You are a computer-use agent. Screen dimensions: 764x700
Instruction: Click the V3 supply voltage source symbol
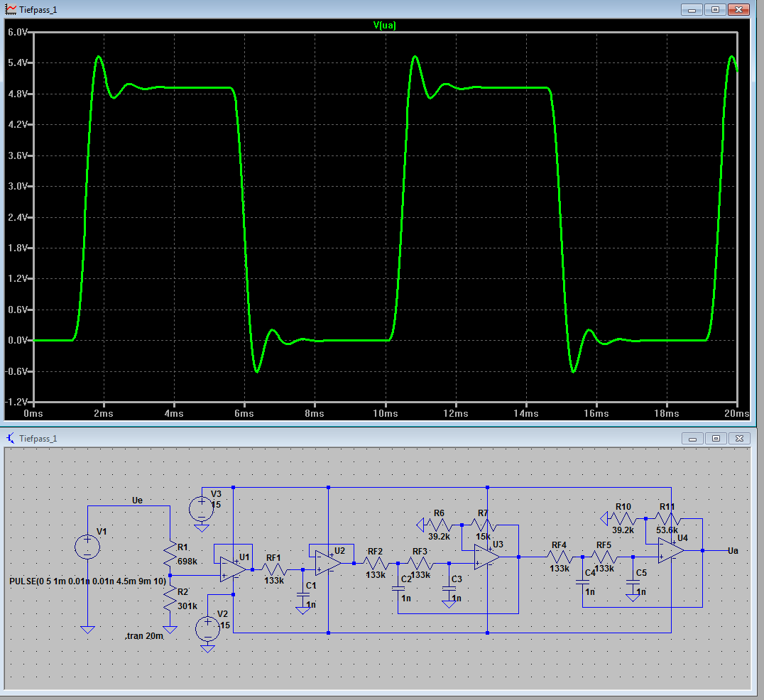(202, 508)
